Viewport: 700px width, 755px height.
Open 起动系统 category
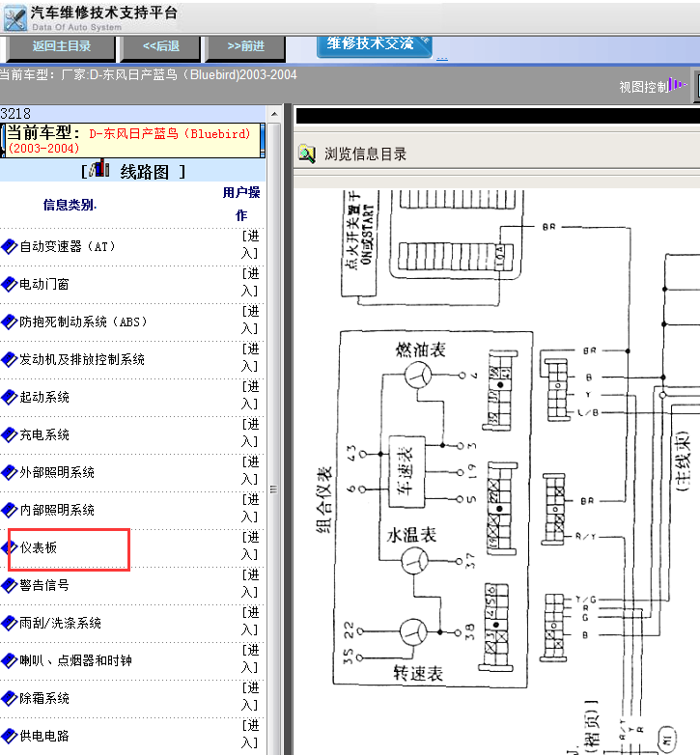click(43, 397)
